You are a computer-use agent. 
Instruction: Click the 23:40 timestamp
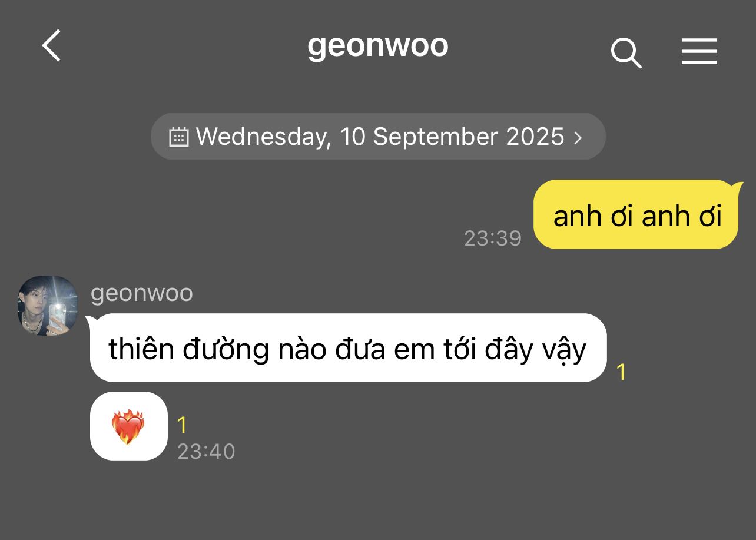pos(206,452)
